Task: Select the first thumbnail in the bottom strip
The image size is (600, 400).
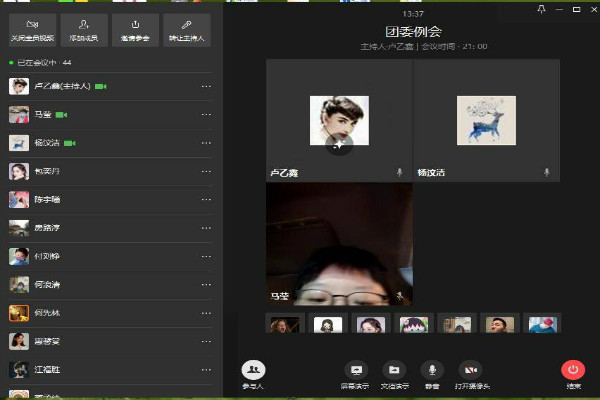Action: coord(285,324)
